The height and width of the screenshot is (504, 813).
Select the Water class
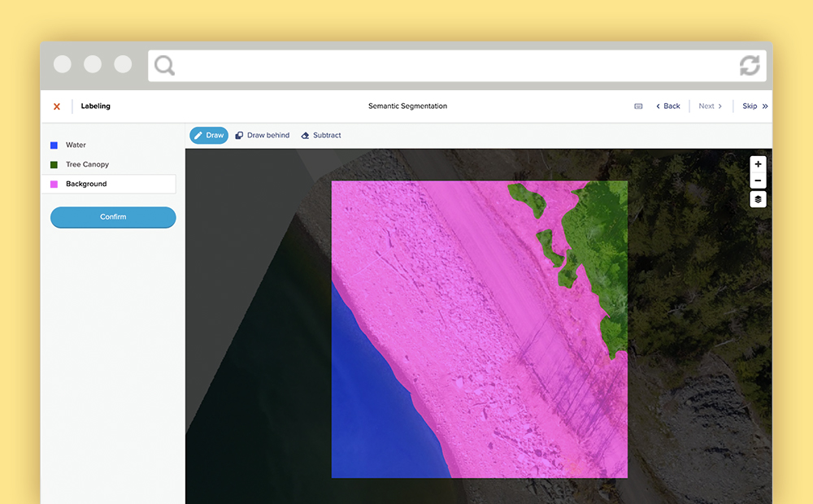click(x=75, y=145)
